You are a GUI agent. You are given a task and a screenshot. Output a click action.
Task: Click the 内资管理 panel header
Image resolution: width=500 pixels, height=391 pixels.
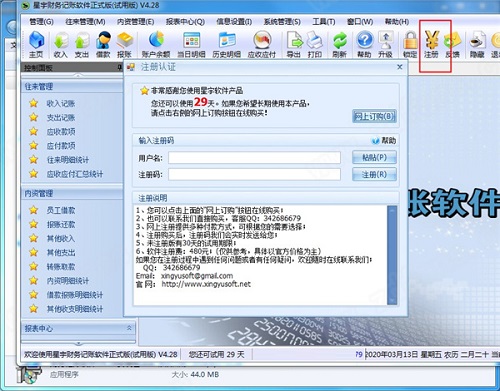(72, 194)
